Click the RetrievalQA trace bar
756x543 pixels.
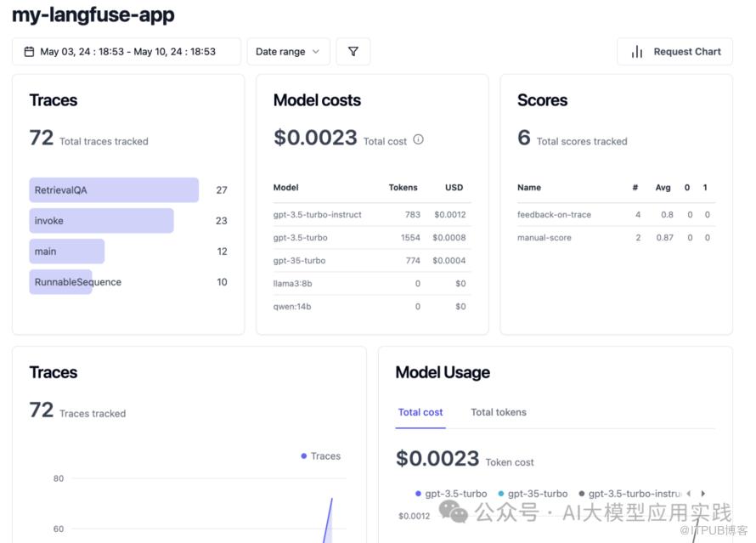click(x=114, y=190)
